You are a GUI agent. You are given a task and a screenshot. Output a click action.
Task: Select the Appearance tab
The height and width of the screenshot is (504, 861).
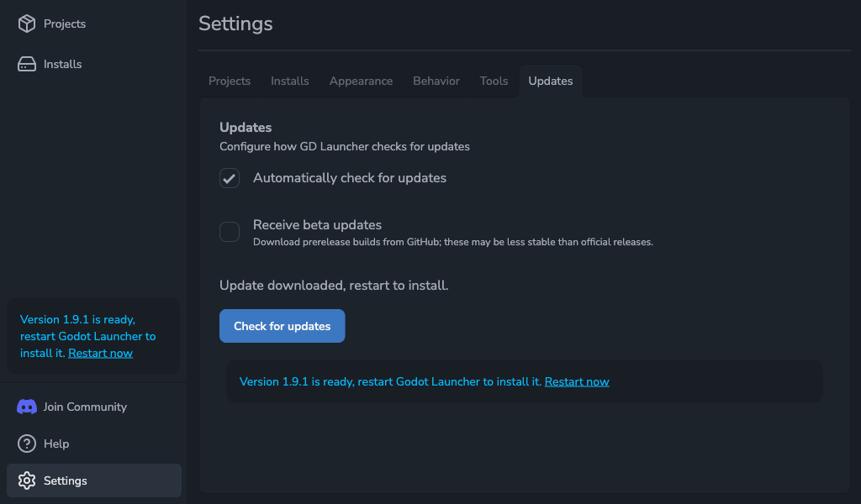tap(361, 81)
